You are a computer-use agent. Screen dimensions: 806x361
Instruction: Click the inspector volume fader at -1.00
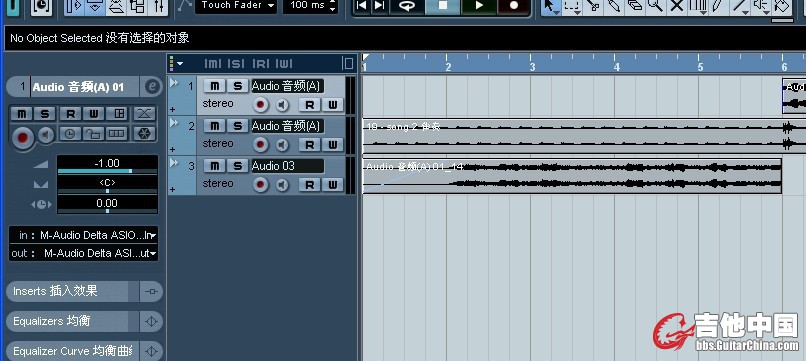[107, 166]
